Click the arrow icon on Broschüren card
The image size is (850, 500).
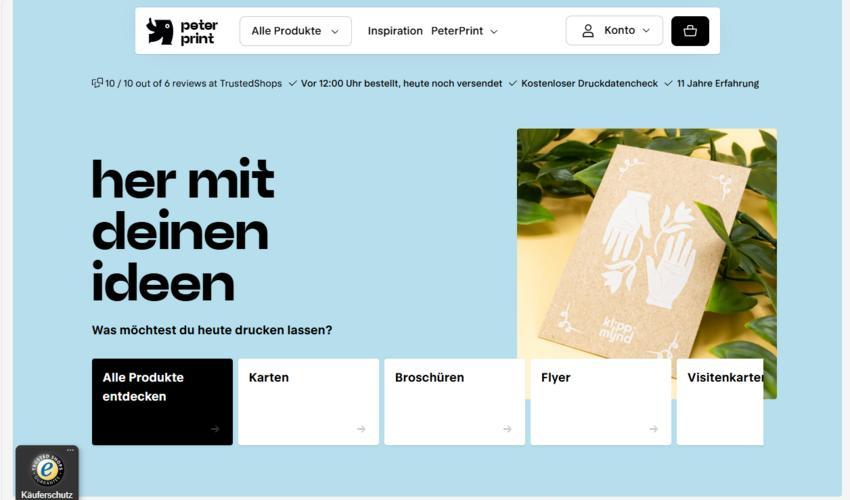[507, 429]
